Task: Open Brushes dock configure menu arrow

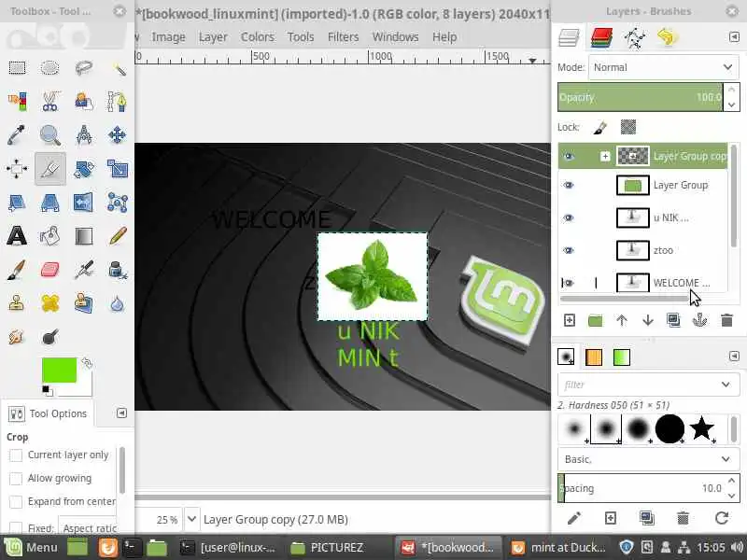Action: coord(734,357)
